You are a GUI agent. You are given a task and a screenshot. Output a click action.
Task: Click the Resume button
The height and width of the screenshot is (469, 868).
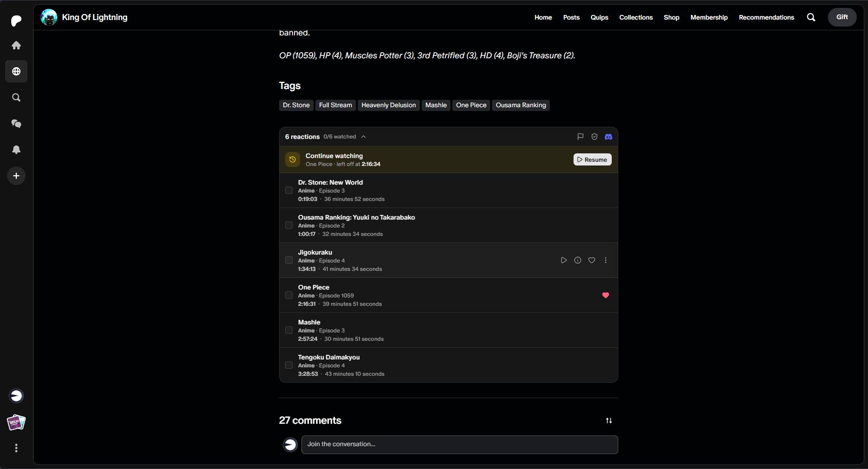pos(593,159)
